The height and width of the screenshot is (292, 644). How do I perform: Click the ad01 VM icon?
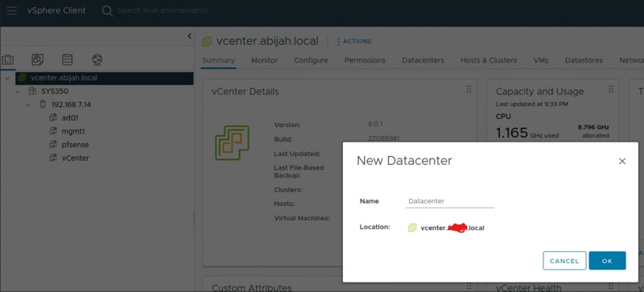(53, 118)
